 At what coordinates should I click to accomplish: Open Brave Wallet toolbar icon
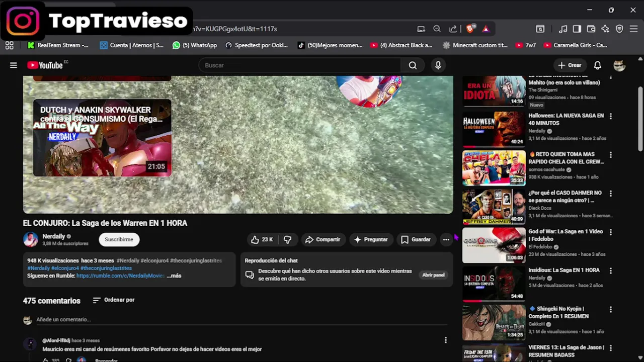pos(591,29)
